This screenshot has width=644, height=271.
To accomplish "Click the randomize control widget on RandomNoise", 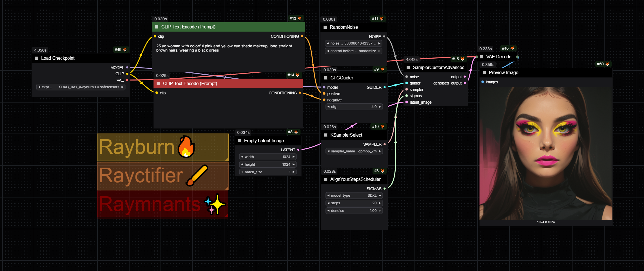I will coord(354,51).
